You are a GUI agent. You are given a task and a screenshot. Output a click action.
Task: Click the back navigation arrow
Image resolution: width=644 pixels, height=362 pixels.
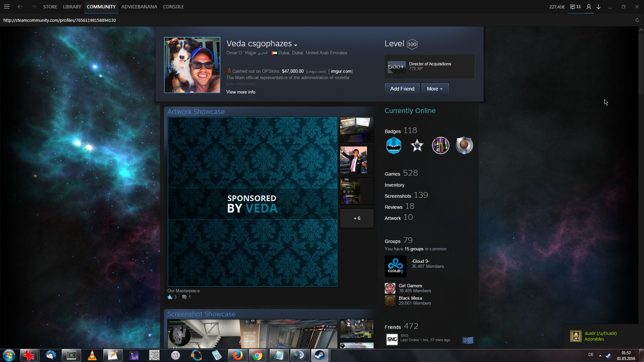[x=20, y=7]
